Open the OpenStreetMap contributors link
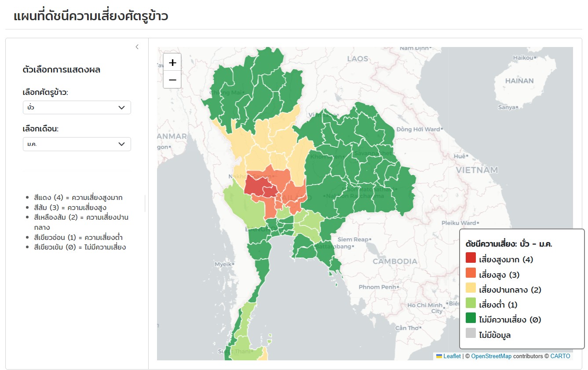Screen dimensions: 588x370 pyautogui.click(x=490, y=356)
